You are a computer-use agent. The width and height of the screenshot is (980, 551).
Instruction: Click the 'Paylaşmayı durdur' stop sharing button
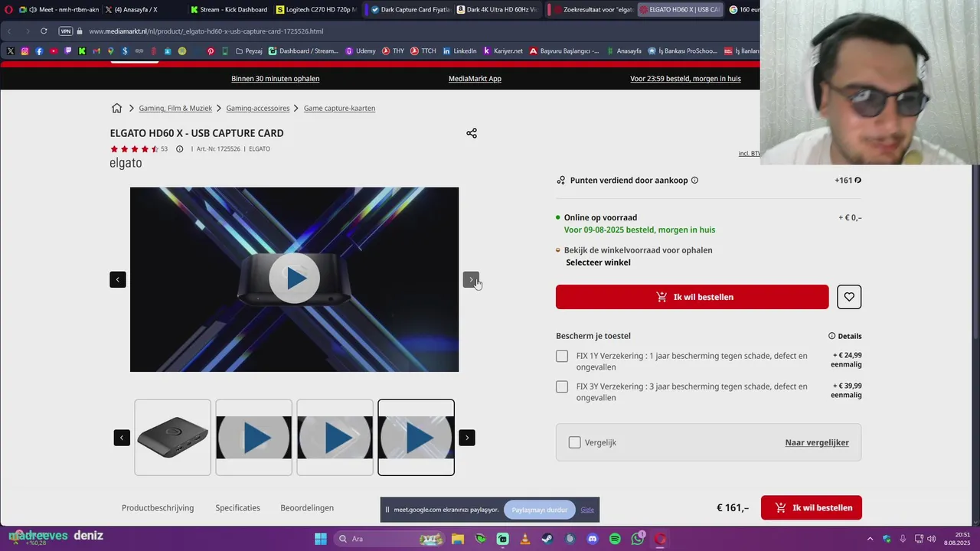(x=540, y=510)
